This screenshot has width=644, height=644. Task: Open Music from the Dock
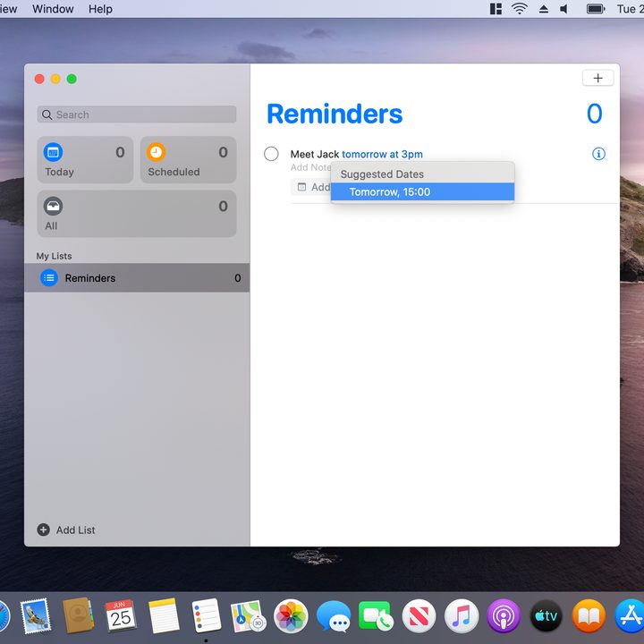(462, 615)
